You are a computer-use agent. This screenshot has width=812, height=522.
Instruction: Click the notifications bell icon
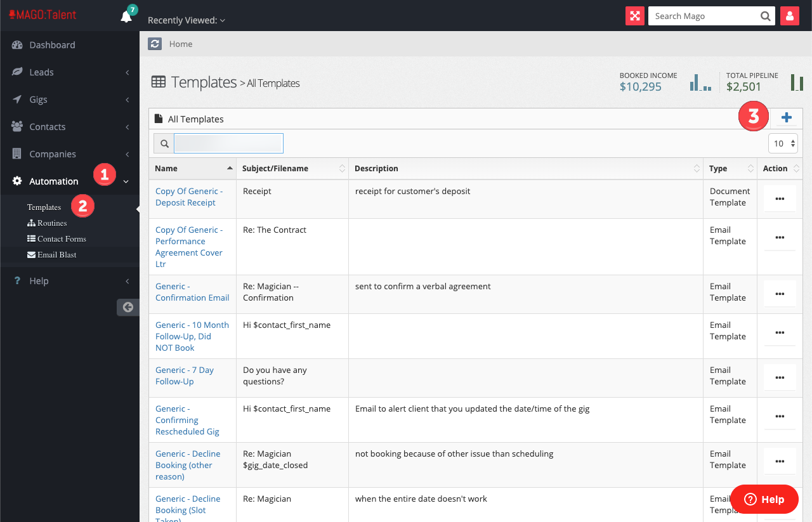pos(126,16)
